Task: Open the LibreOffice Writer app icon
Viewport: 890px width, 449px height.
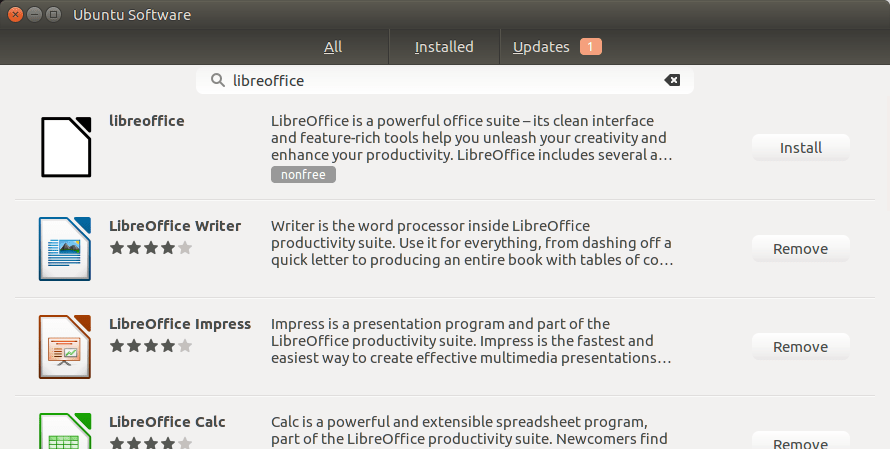Action: click(65, 249)
